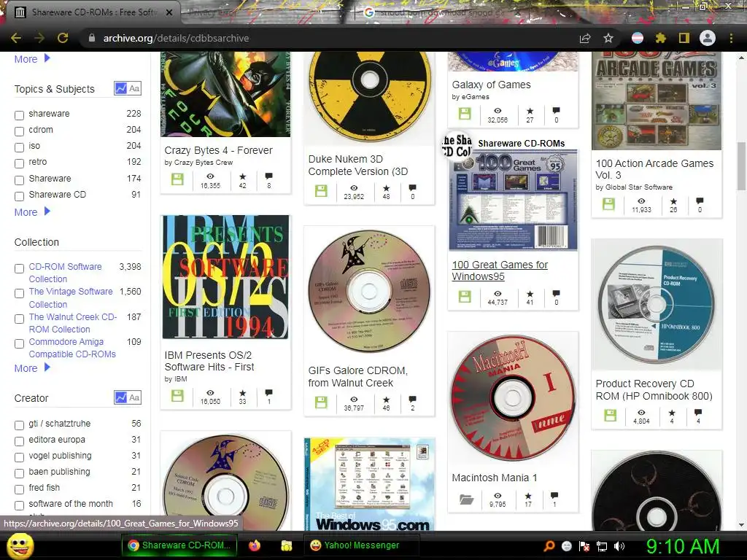The image size is (747, 560).
Task: Click the software disk icon on Crazy Bytes 4
Action: tap(177, 179)
